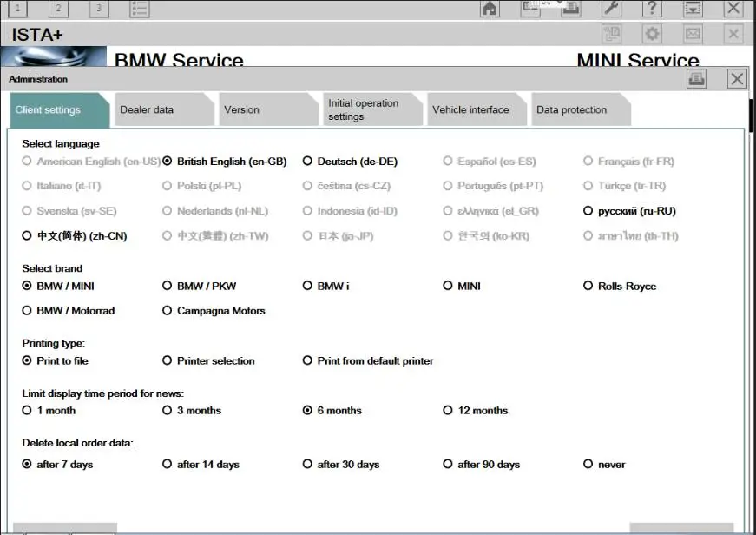Click the gear icon in ISTA+ bar
The height and width of the screenshot is (535, 756).
[653, 34]
